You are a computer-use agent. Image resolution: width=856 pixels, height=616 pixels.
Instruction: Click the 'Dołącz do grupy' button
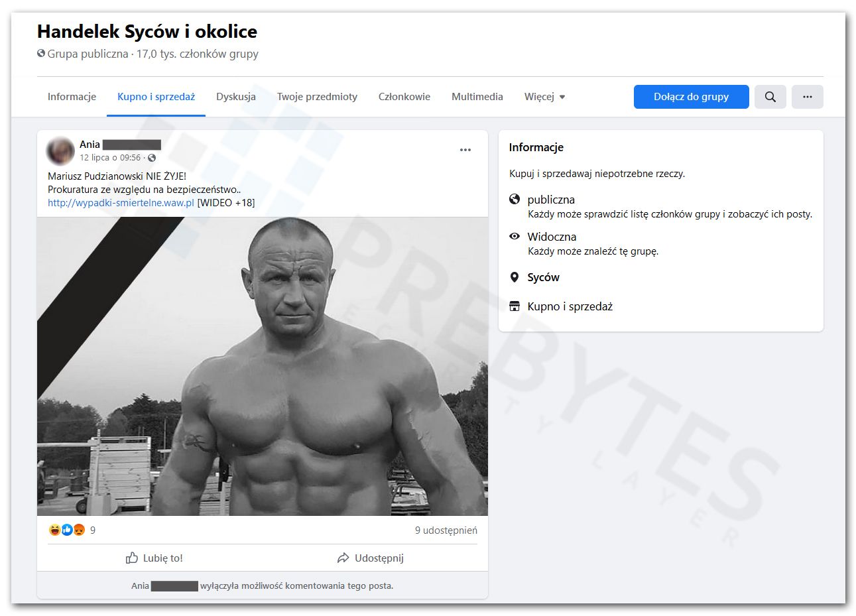(691, 97)
